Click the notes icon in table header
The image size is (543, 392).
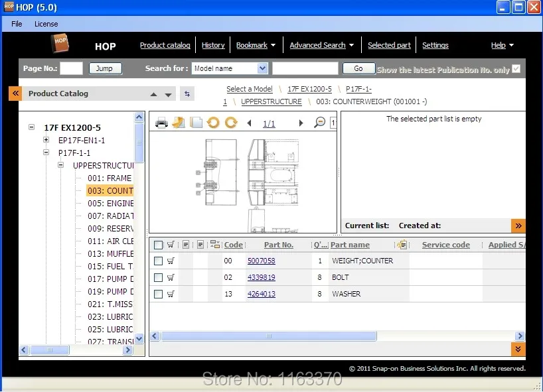click(402, 245)
